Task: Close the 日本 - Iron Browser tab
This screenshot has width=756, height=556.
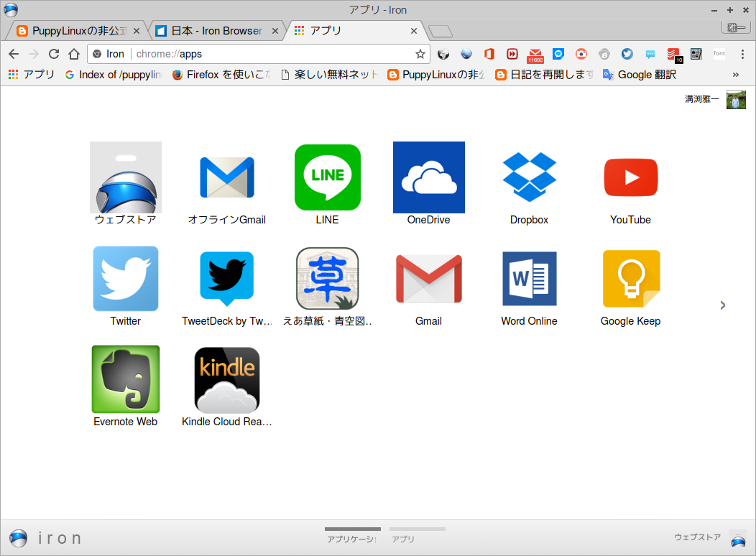Action: click(x=275, y=31)
